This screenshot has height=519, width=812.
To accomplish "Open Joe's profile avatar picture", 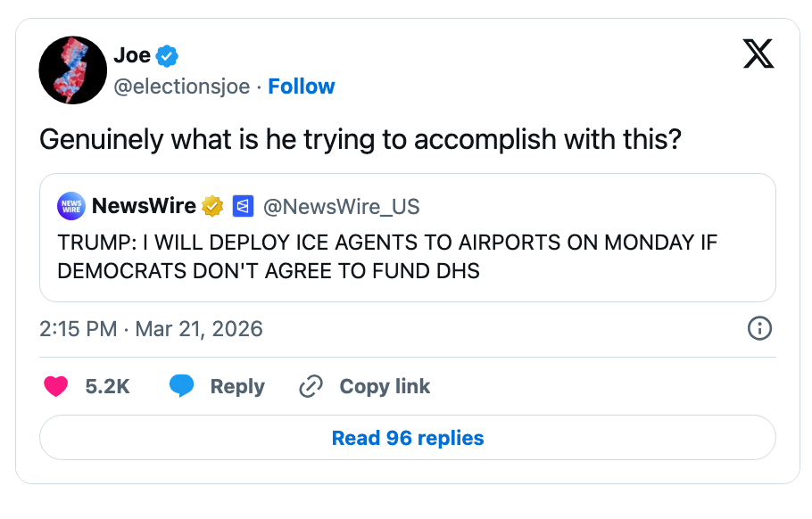I will tap(73, 70).
